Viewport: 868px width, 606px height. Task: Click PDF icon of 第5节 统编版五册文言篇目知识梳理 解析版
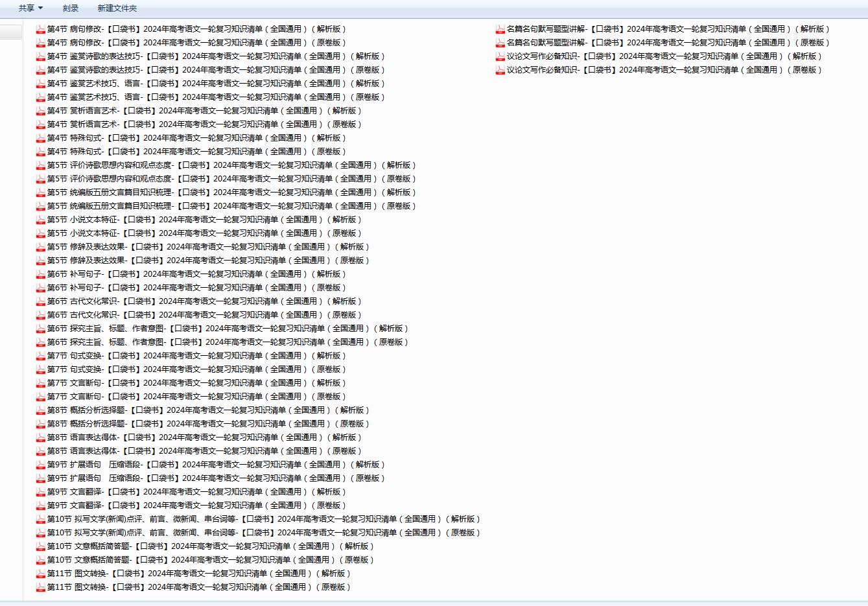point(40,192)
